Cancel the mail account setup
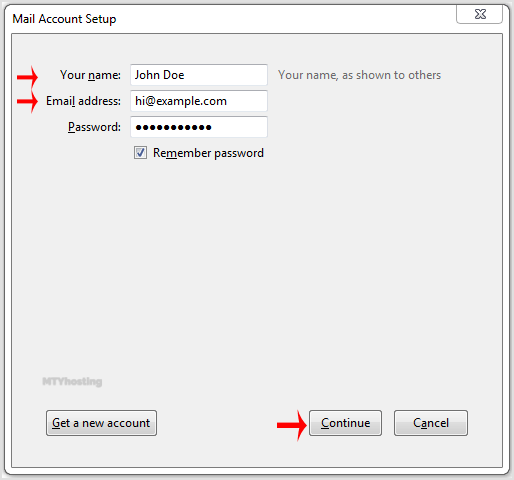The width and height of the screenshot is (514, 480). (x=431, y=423)
